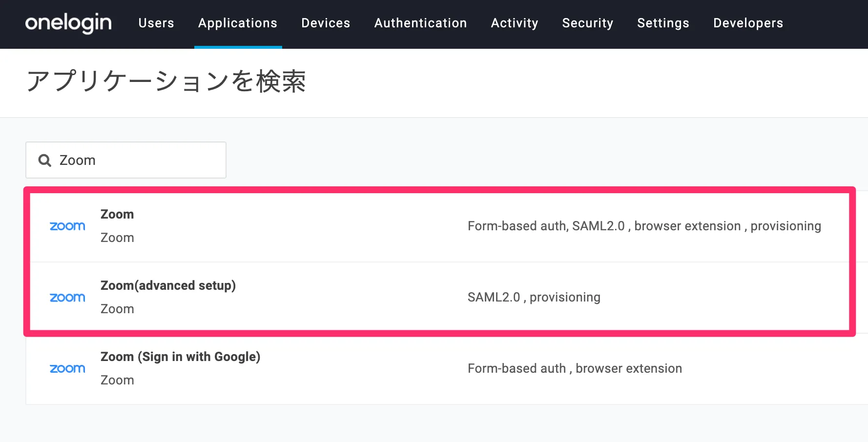Focus the application search field containing Zoom
This screenshot has width=868, height=442.
click(x=137, y=161)
